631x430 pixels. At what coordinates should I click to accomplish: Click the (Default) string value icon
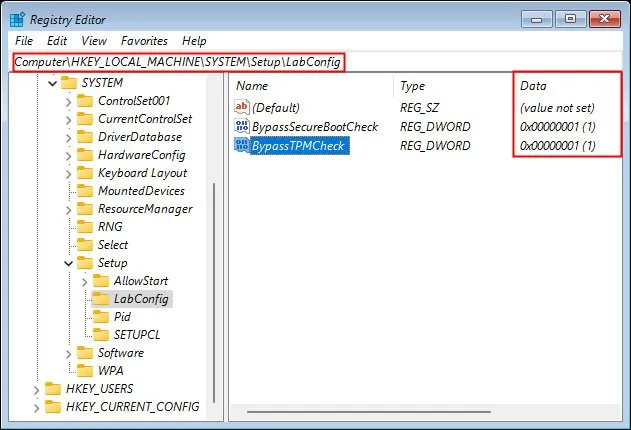pyautogui.click(x=241, y=108)
